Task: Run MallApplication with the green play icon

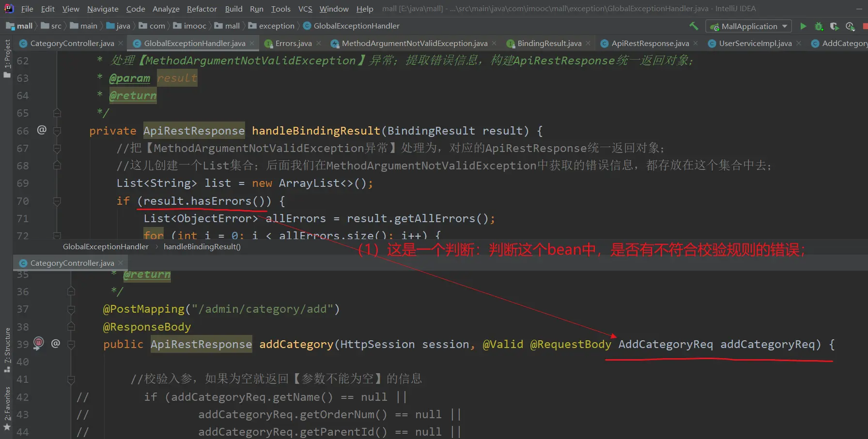Action: pos(803,26)
